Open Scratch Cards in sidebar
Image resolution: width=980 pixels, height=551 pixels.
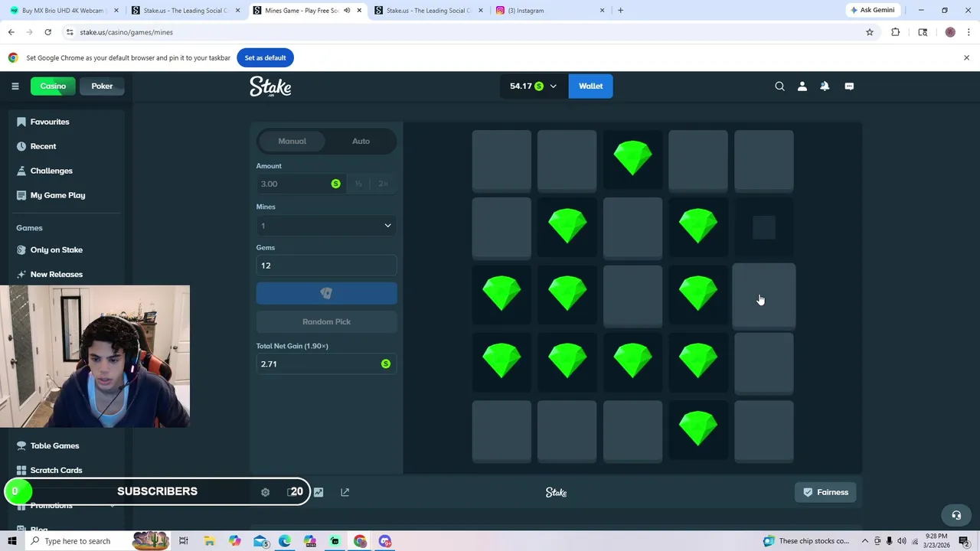point(56,470)
